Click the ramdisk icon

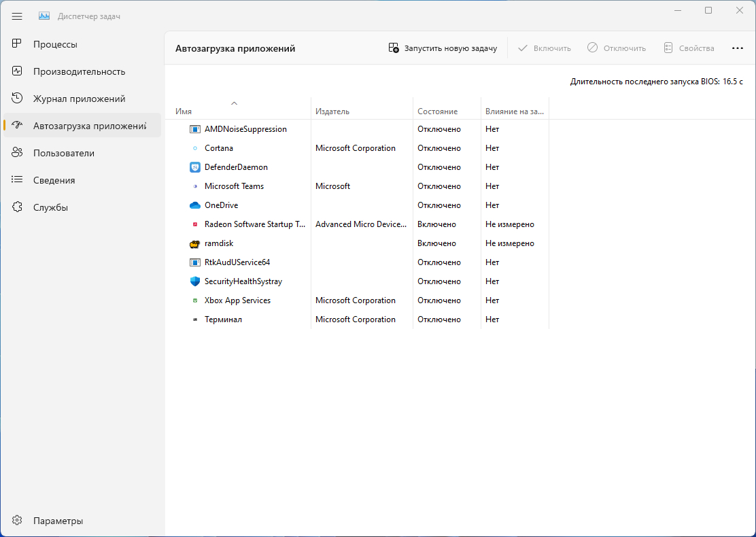195,243
